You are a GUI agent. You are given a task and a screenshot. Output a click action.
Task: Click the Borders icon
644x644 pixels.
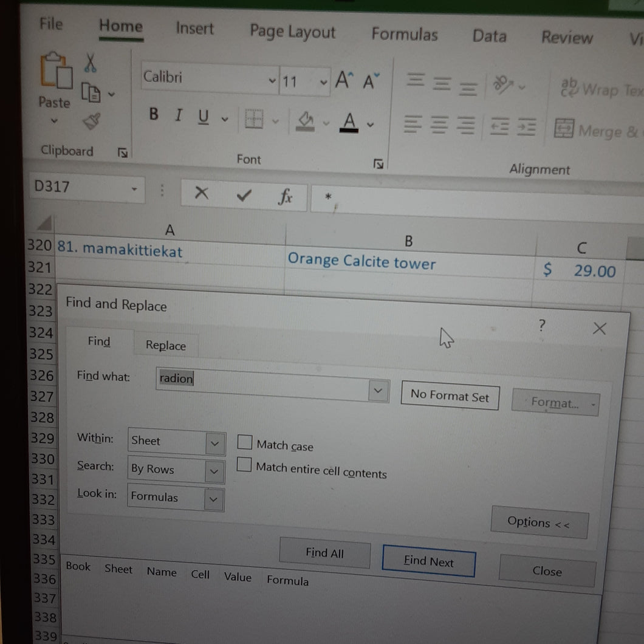254,119
